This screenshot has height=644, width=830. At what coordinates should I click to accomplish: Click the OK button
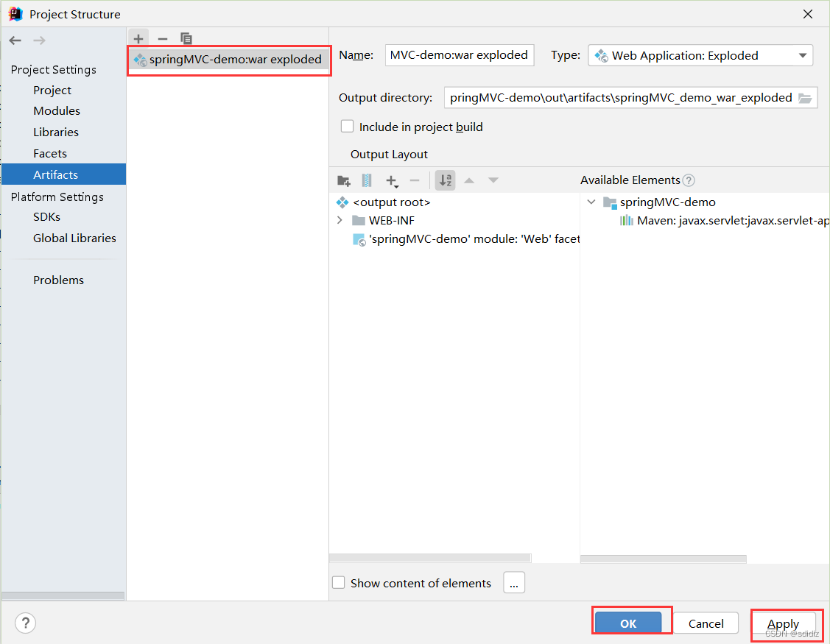(628, 623)
